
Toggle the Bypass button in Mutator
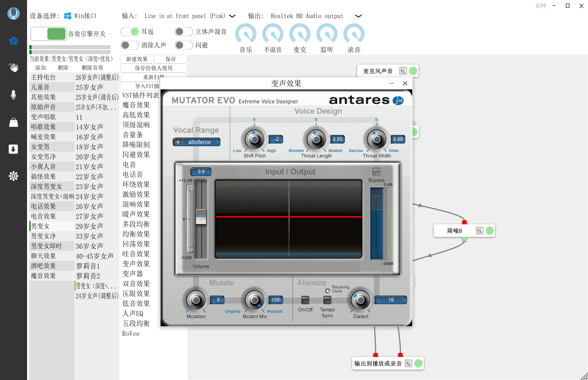[377, 172]
